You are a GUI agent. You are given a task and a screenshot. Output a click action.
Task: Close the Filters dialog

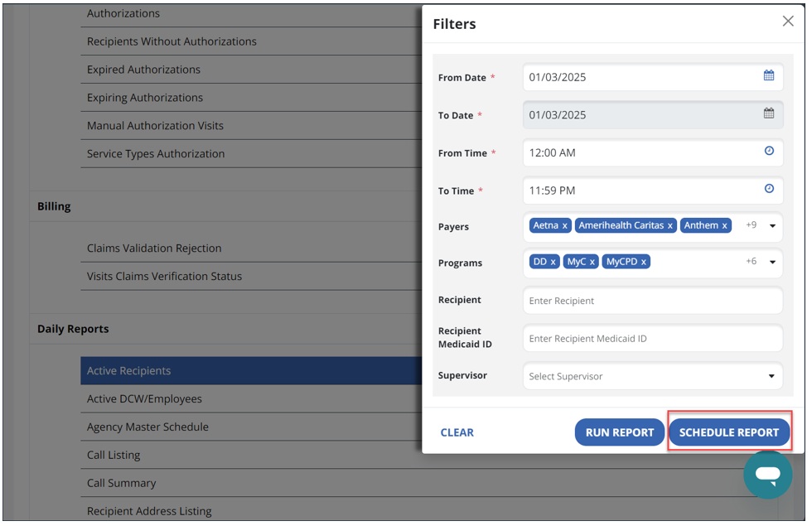[787, 22]
